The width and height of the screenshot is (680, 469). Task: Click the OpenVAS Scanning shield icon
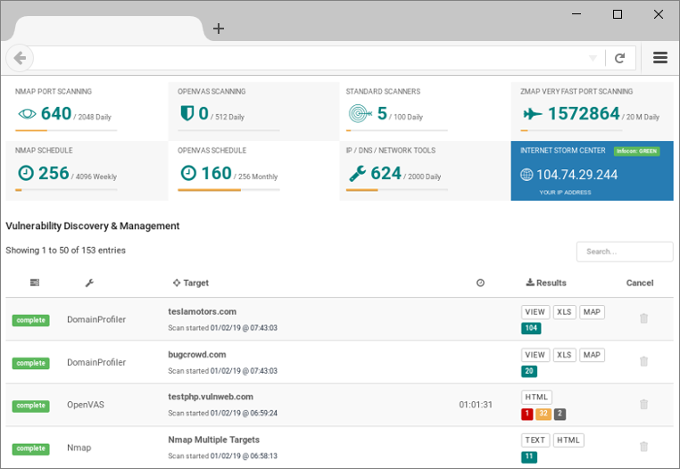187,113
